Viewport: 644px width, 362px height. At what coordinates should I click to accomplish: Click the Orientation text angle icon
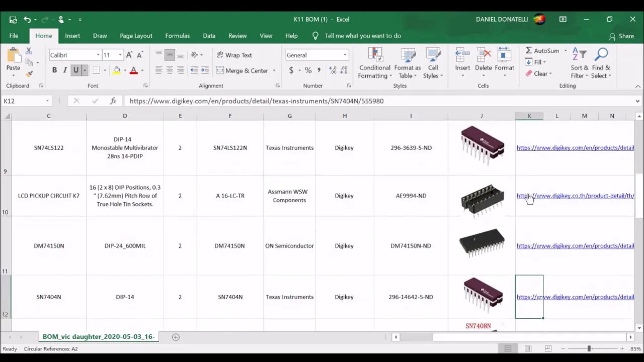pyautogui.click(x=195, y=55)
